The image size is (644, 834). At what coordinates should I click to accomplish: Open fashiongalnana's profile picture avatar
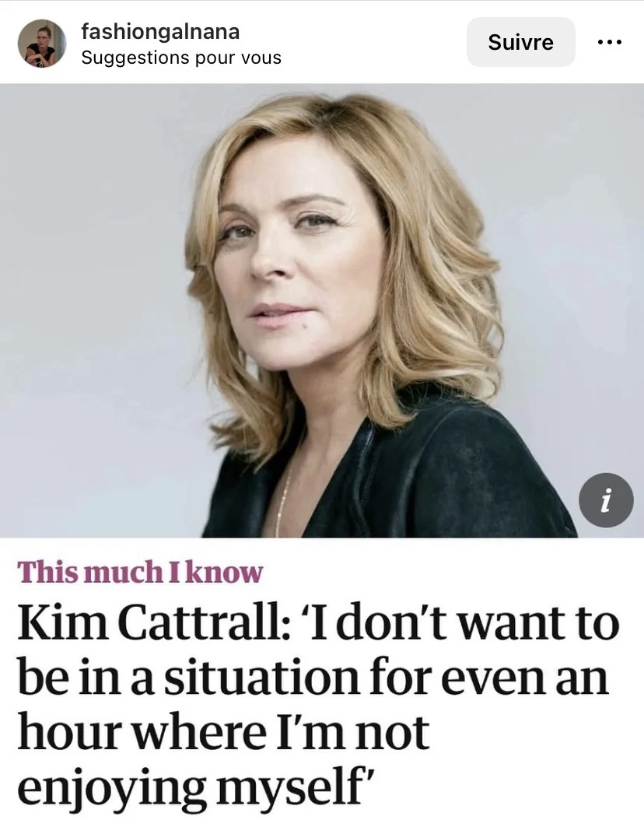(42, 43)
